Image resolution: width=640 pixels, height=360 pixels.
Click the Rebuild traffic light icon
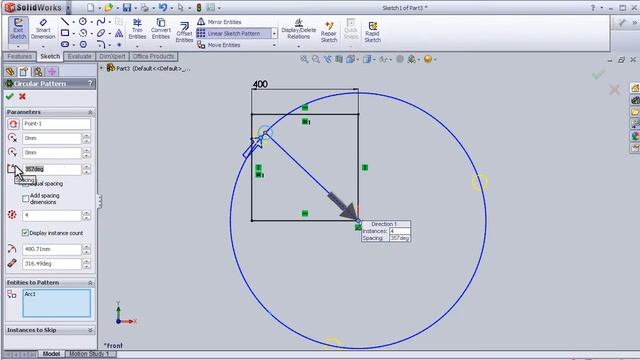click(199, 7)
